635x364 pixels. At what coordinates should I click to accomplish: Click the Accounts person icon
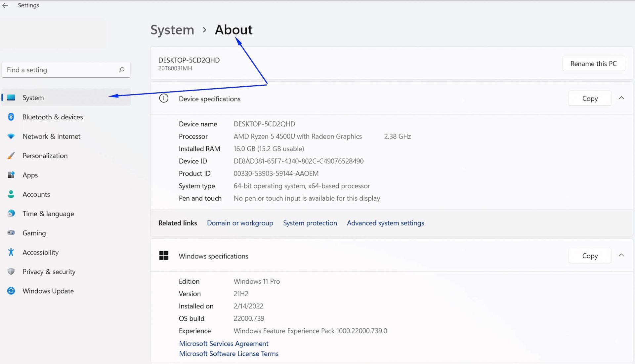[x=11, y=194]
